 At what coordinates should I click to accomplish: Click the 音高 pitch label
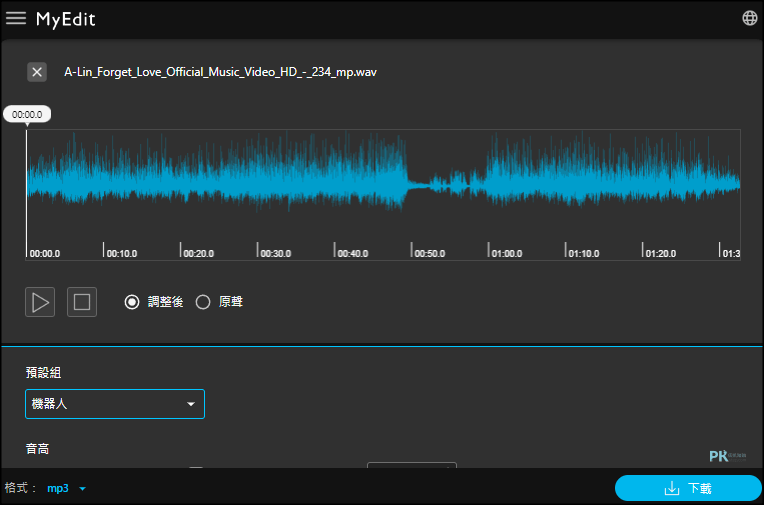[x=38, y=448]
